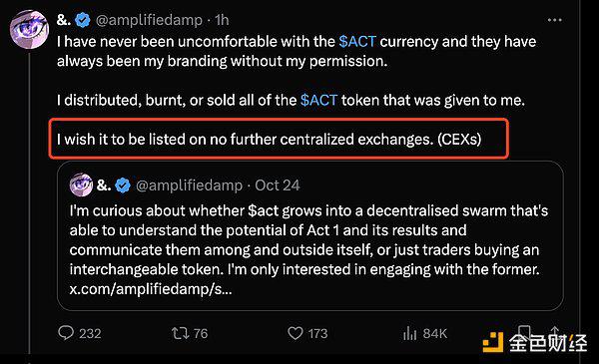This screenshot has height=364, width=599.
Task: Click the verified badge in quoted tweet
Action: [x=123, y=185]
